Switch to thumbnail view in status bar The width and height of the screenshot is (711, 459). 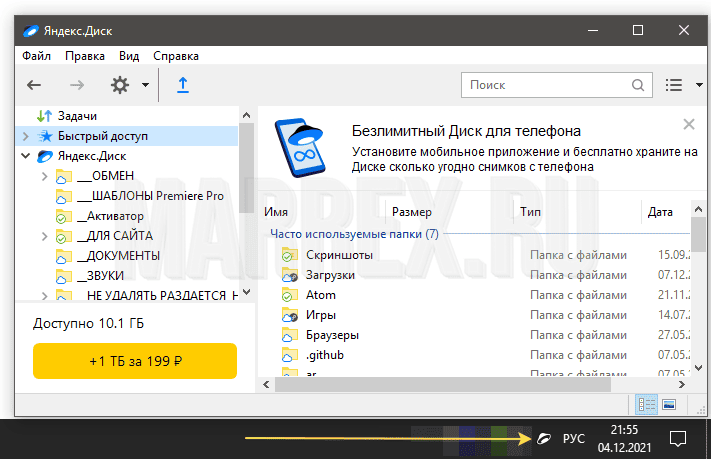point(669,404)
